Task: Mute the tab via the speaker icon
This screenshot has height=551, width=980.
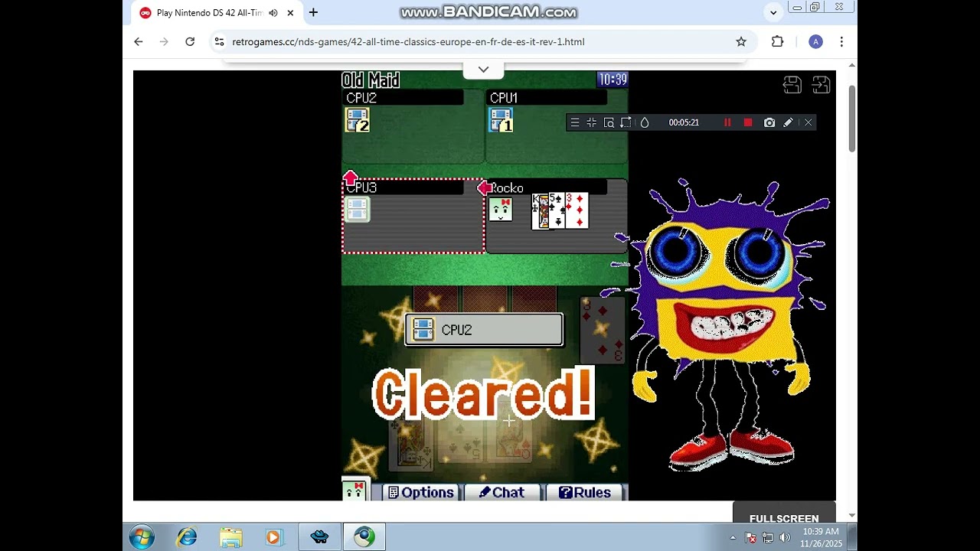Action: [273, 13]
